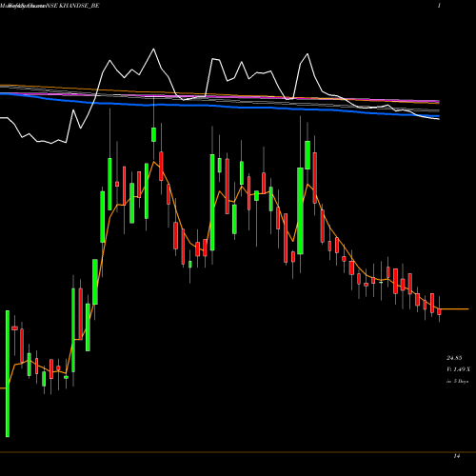Click the V: 1.49 X volume label
The width and height of the screenshot is (476, 476).
click(458, 369)
